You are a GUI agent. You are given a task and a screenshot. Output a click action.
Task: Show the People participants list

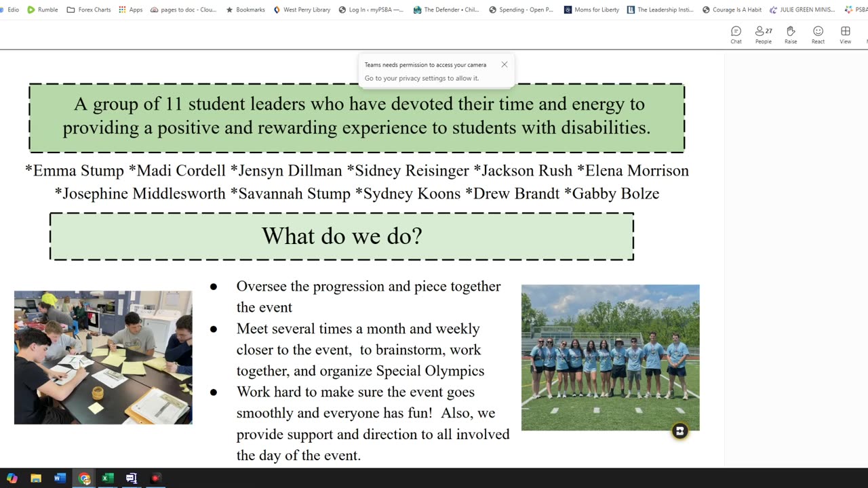pyautogui.click(x=764, y=35)
